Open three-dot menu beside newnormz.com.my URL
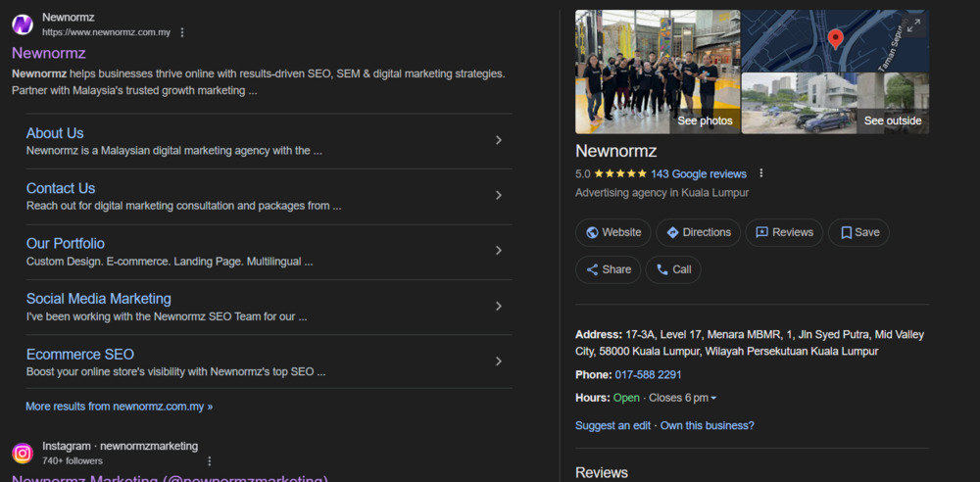 (182, 32)
